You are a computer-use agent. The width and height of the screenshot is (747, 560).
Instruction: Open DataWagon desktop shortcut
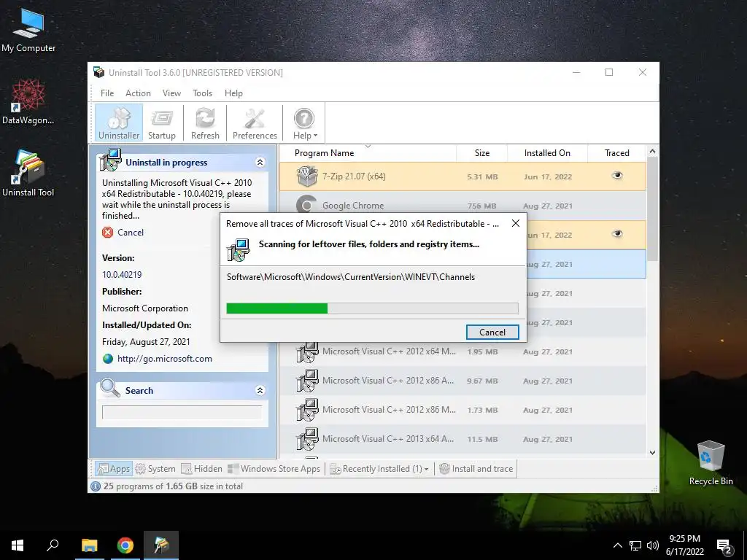click(28, 102)
